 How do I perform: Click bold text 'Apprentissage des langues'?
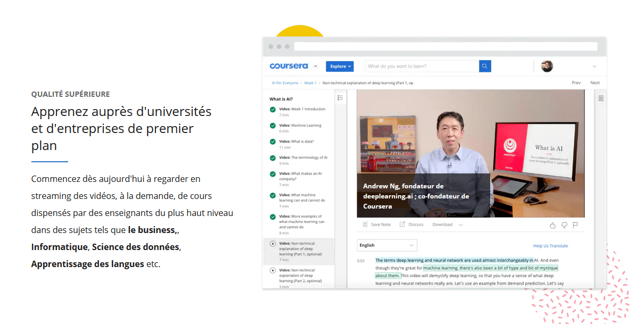pos(88,264)
